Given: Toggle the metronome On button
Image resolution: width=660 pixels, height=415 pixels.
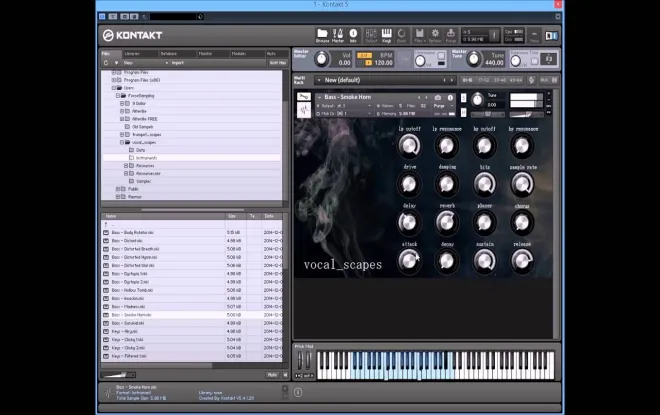Looking at the screenshot, I should 441,56.
